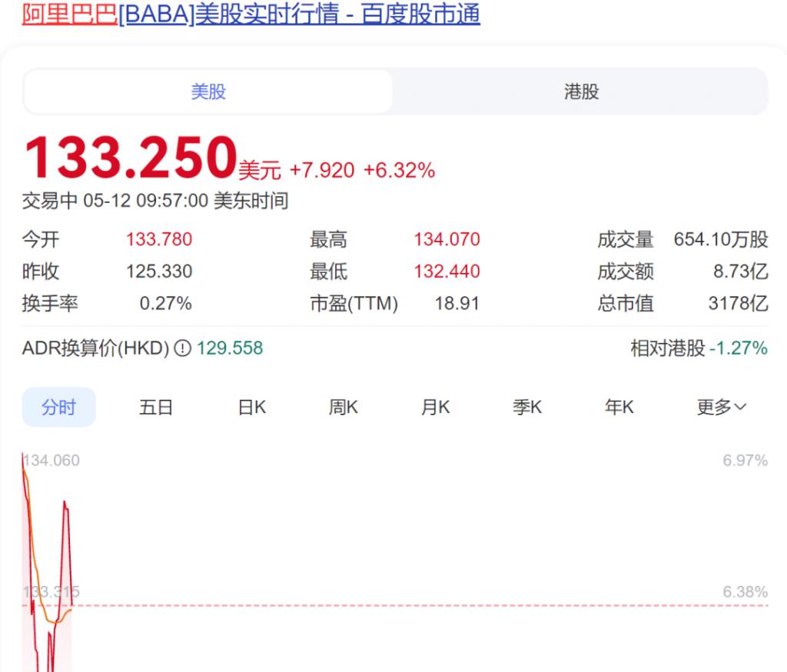Click the price change +7.920
The width and height of the screenshot is (787, 672).
(x=322, y=170)
